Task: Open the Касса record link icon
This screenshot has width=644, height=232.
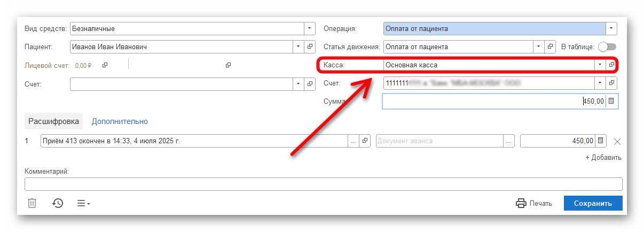Action: point(612,65)
